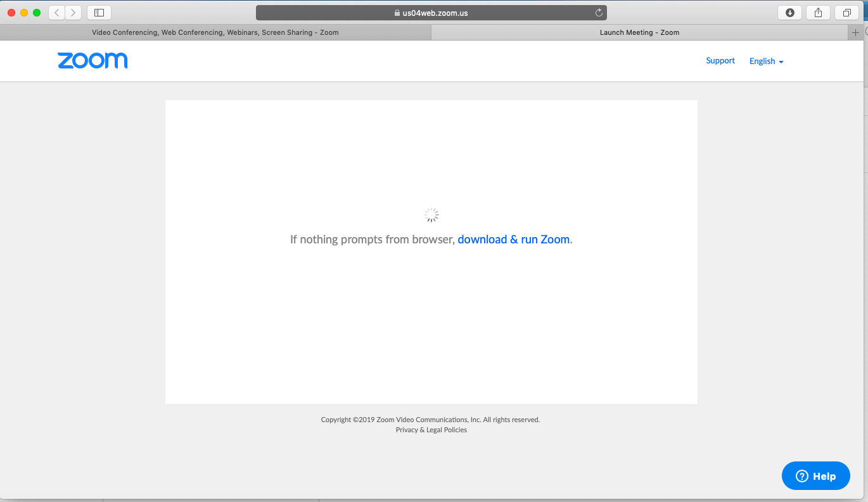Viewport: 868px width, 502px height.
Task: Select the Launch Meeting - Zoom tab
Action: 639,32
